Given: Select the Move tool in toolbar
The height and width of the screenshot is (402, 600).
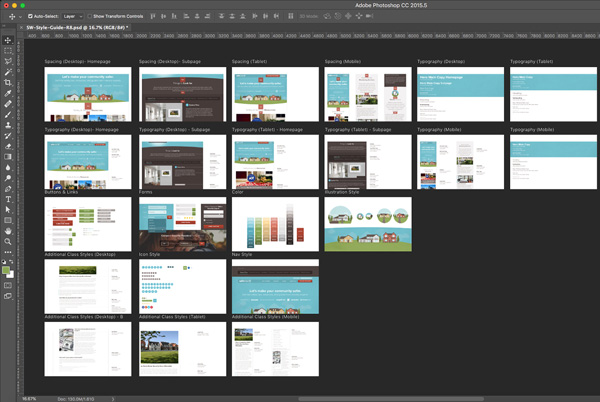Looking at the screenshot, I should pyautogui.click(x=8, y=40).
